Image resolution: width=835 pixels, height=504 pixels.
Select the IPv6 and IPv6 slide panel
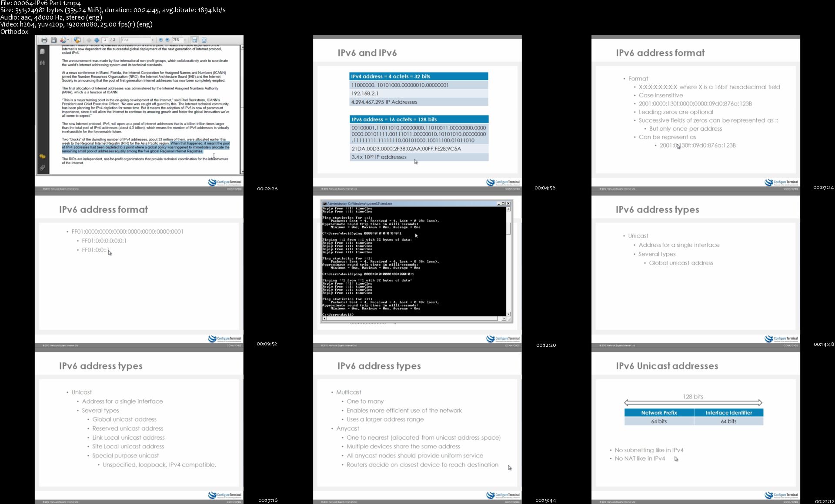tap(416, 113)
